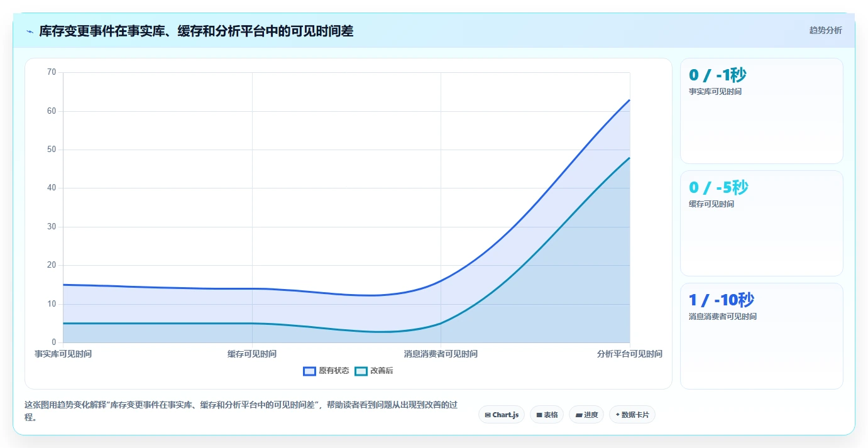Select the 进度 tag chip
Viewport: 868px width, 448px height.
click(586, 415)
